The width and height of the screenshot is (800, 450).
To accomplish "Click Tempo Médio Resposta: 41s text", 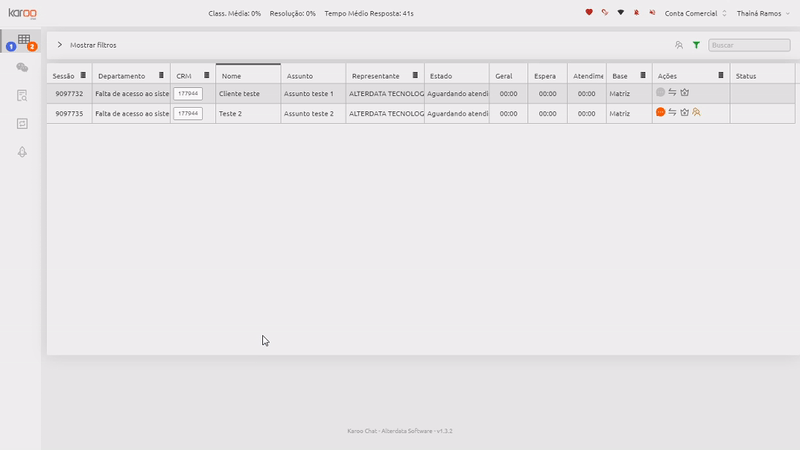I will 369,13.
